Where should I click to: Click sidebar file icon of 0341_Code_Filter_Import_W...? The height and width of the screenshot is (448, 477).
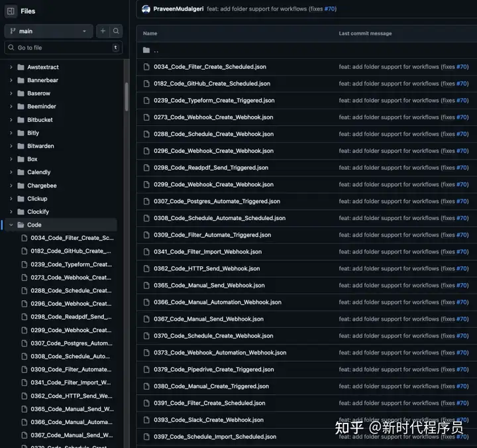point(25,382)
